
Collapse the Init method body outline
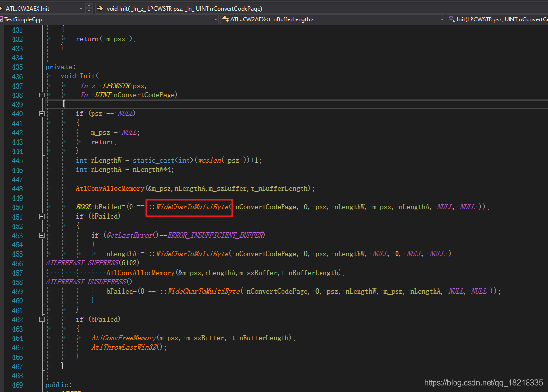click(42, 95)
